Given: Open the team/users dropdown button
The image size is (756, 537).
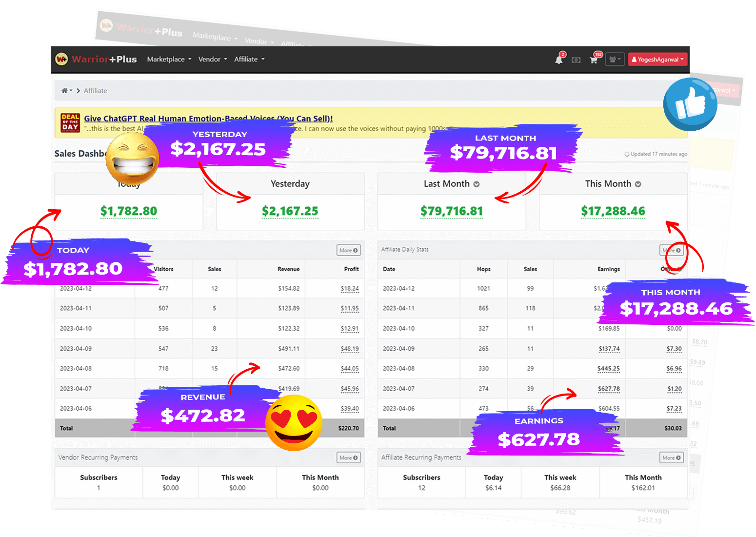Looking at the screenshot, I should coord(615,60).
